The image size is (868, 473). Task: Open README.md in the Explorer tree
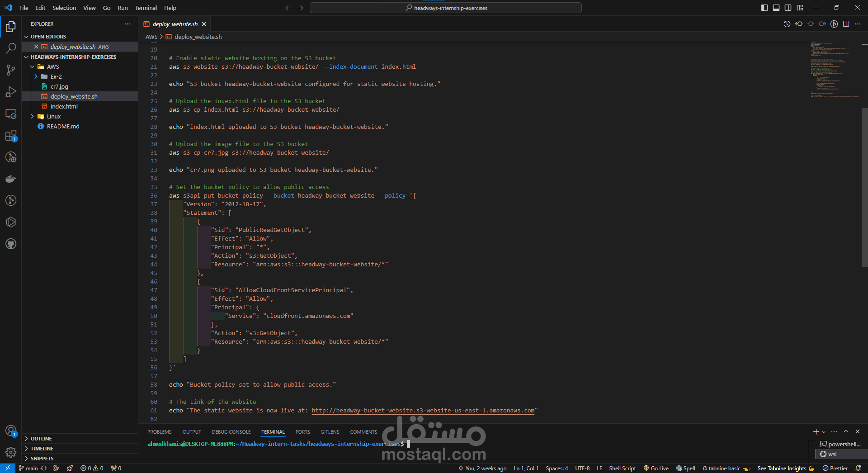tap(80, 127)
